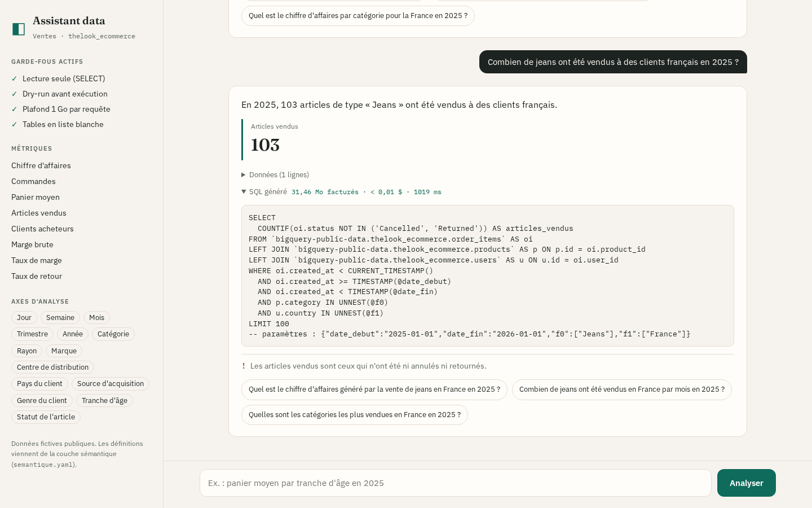Click the checkmark beside Plafond 1 Go par requête
Screen dimensions: 812x508
[14, 110]
